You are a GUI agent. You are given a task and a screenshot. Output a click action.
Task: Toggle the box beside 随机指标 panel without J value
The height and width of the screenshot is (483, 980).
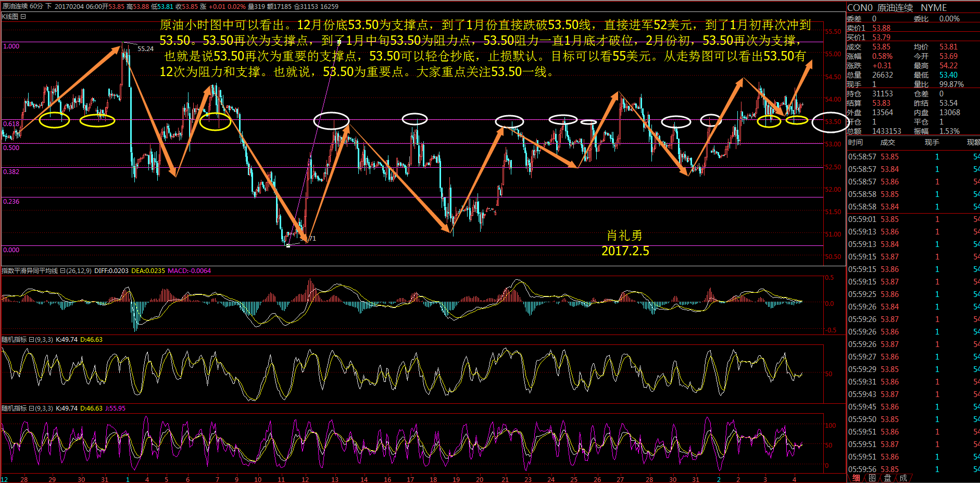[x=31, y=340]
